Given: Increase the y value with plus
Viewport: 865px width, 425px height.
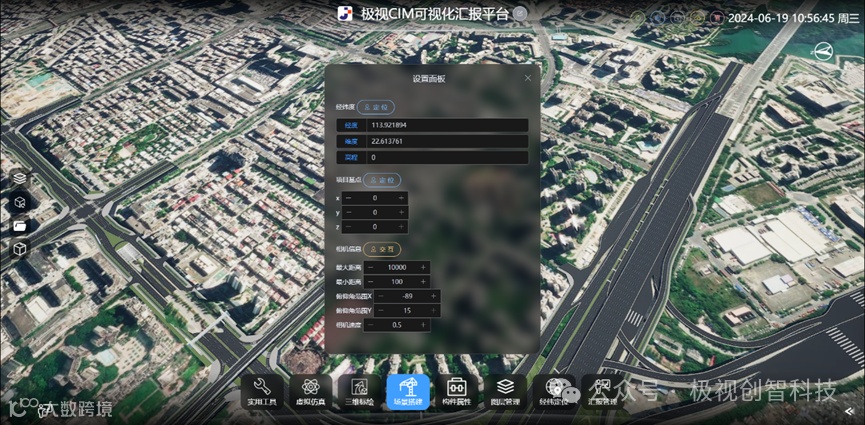Looking at the screenshot, I should coord(401,212).
